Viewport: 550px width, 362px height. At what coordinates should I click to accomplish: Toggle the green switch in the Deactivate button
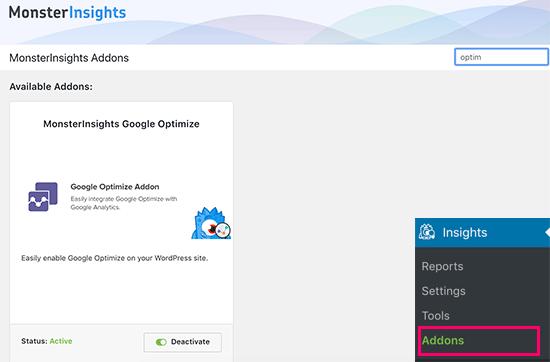coord(161,342)
